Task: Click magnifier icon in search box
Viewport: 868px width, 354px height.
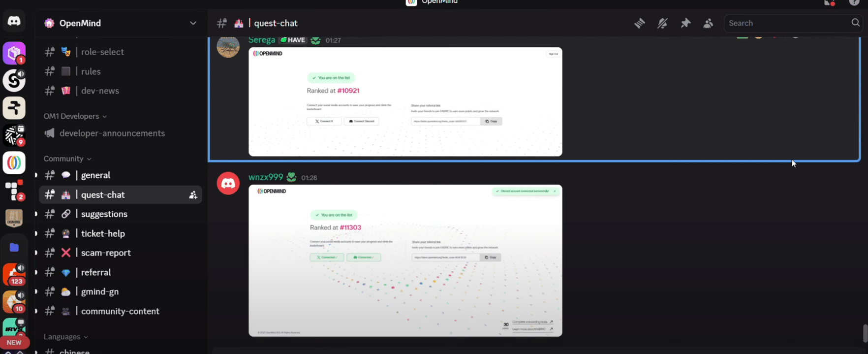Action: click(x=855, y=23)
